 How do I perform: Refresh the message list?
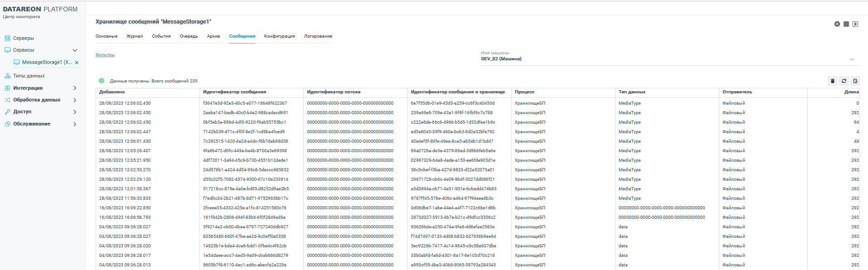pyautogui.click(x=844, y=81)
